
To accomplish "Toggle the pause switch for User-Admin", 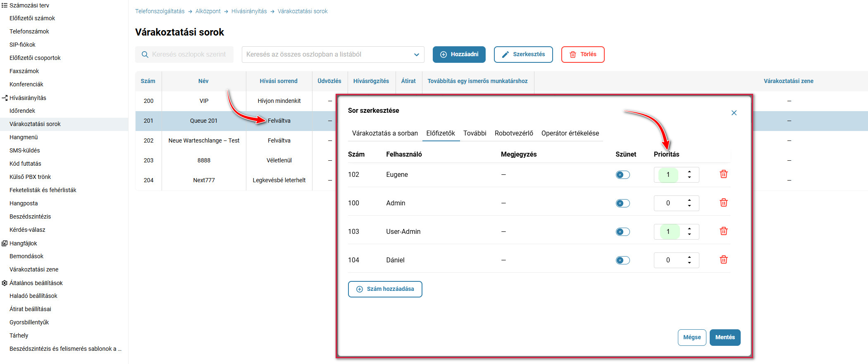I will 622,232.
